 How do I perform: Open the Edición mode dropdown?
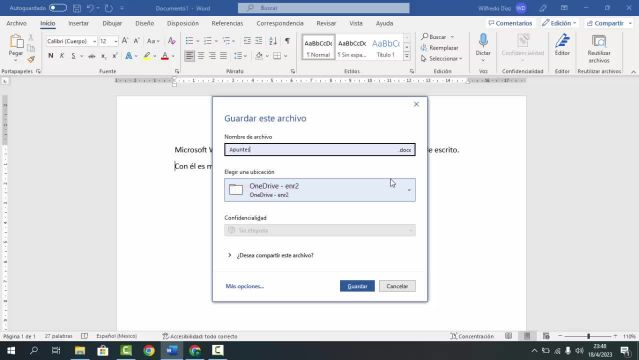tap(559, 23)
